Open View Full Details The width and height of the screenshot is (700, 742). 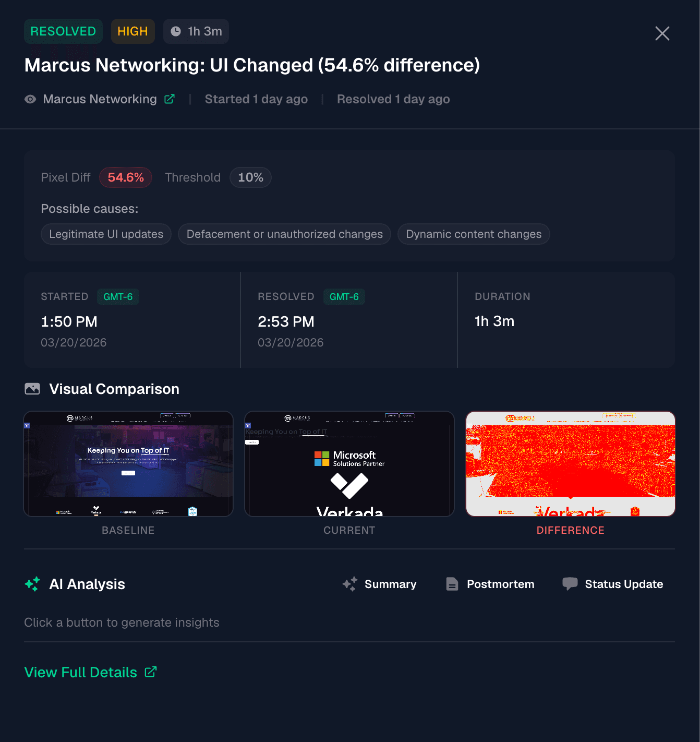tap(80, 672)
